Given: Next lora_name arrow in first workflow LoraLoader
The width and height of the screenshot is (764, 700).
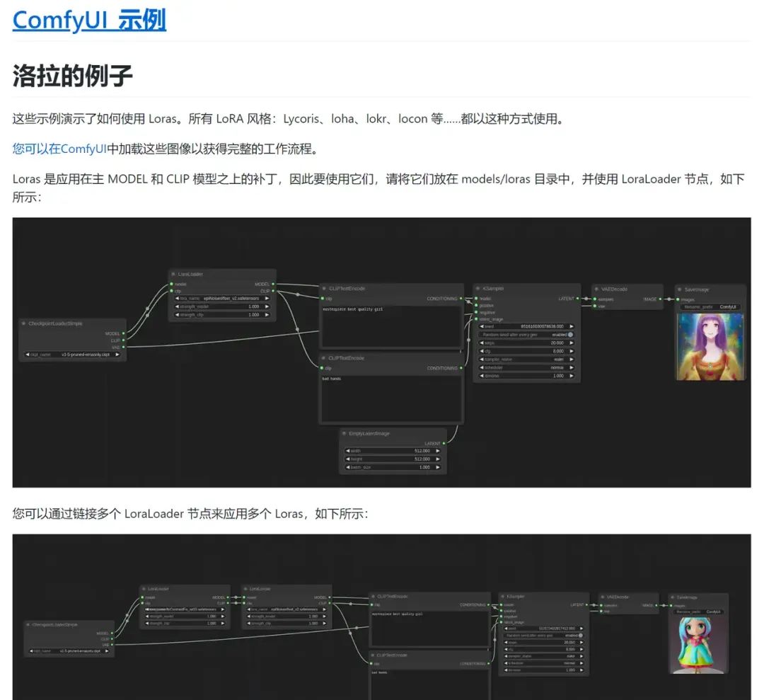Looking at the screenshot, I should pyautogui.click(x=267, y=298).
